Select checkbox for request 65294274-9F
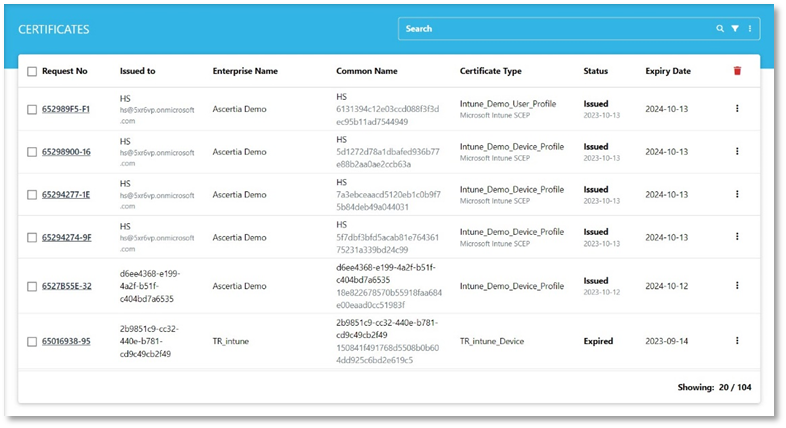The image size is (786, 428). [32, 238]
